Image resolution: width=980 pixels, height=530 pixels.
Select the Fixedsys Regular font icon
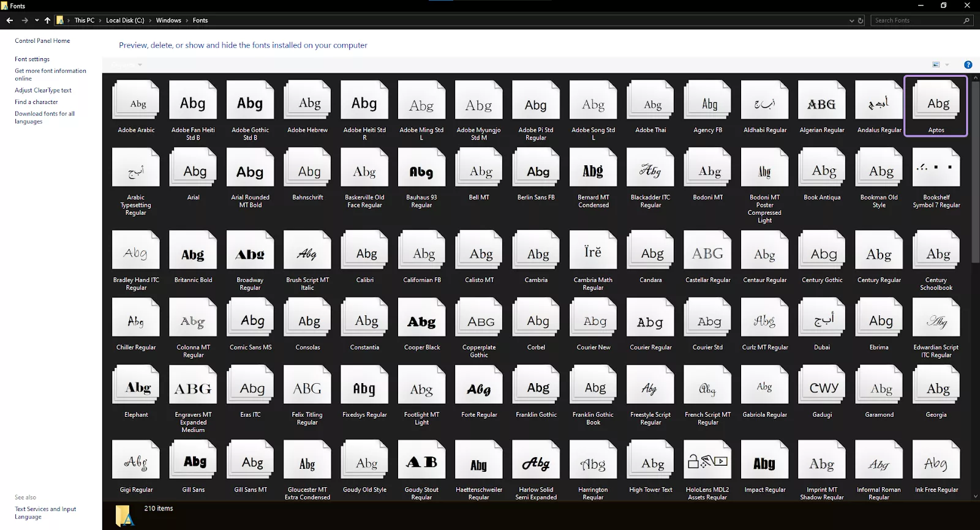coord(364,384)
